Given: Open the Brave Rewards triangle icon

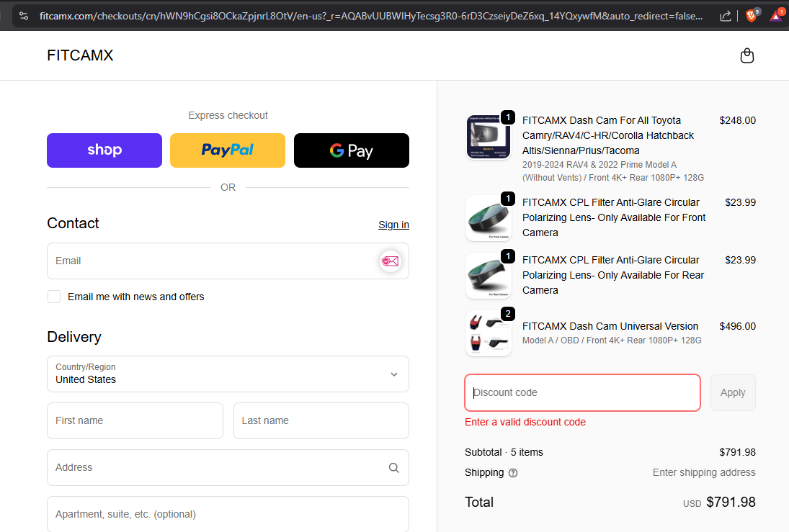Looking at the screenshot, I should click(777, 16).
